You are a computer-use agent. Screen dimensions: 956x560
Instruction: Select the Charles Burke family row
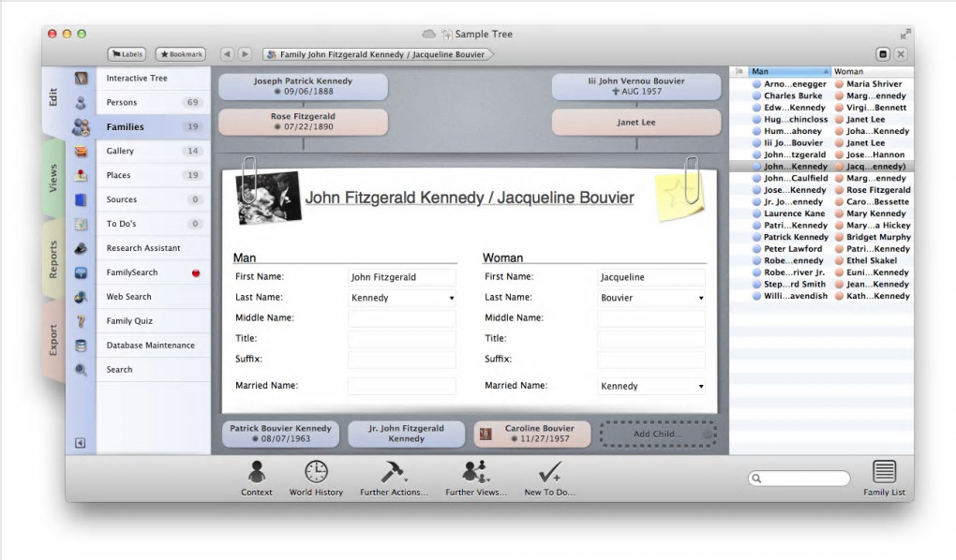point(821,96)
